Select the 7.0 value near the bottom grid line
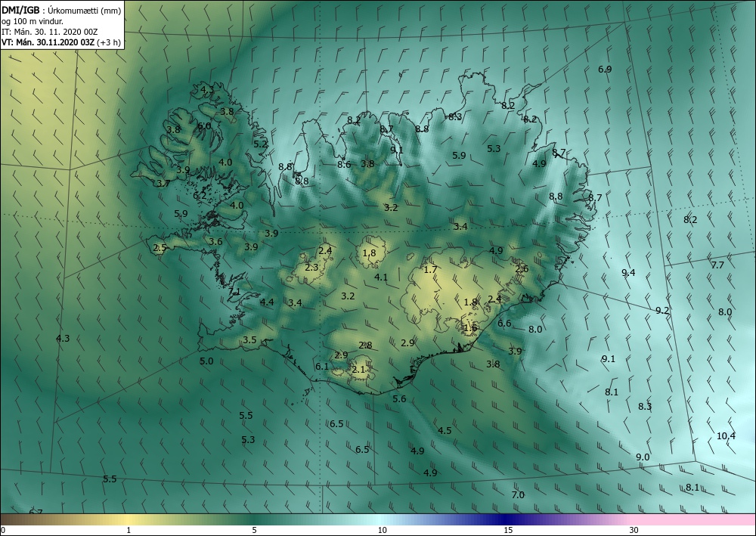 [518, 494]
